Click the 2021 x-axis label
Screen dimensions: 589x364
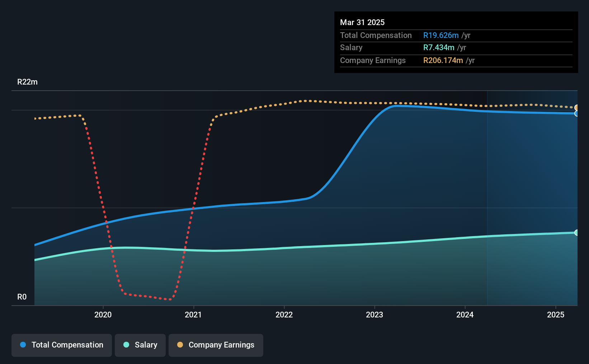(193, 315)
